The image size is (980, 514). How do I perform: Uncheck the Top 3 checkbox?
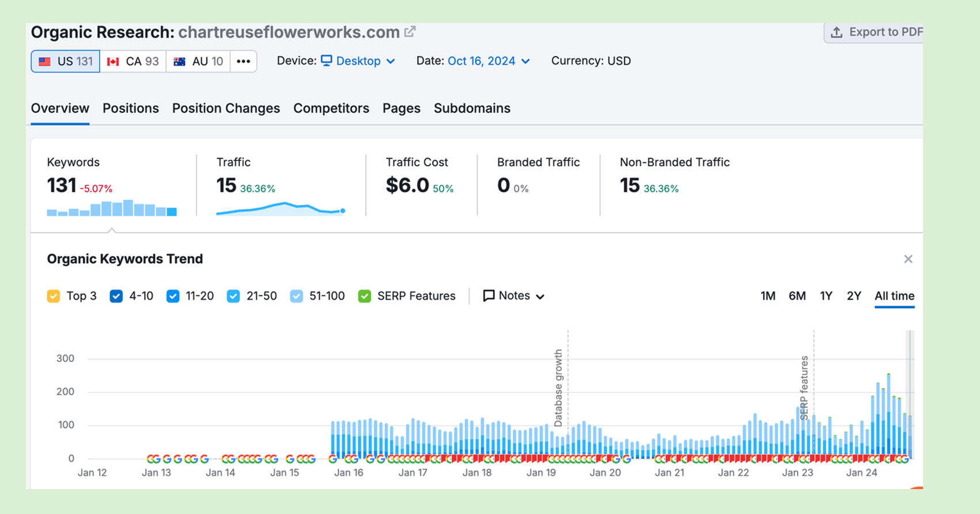pyautogui.click(x=54, y=296)
